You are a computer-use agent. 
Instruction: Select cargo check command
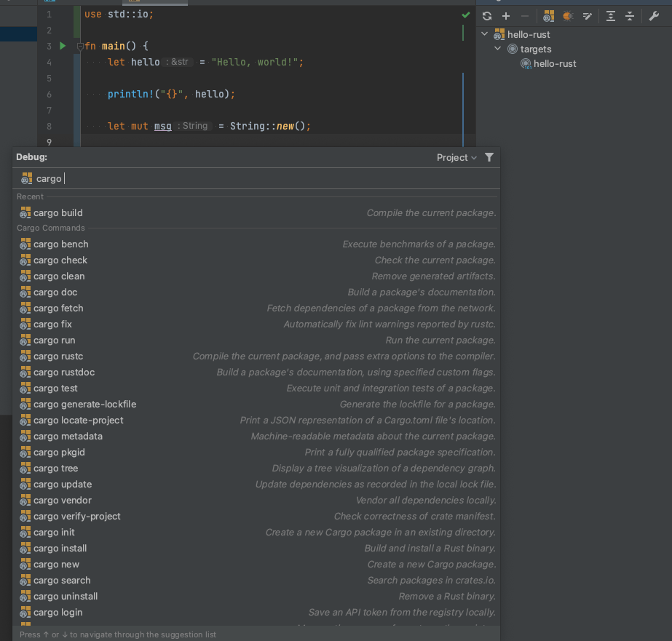pyautogui.click(x=256, y=260)
